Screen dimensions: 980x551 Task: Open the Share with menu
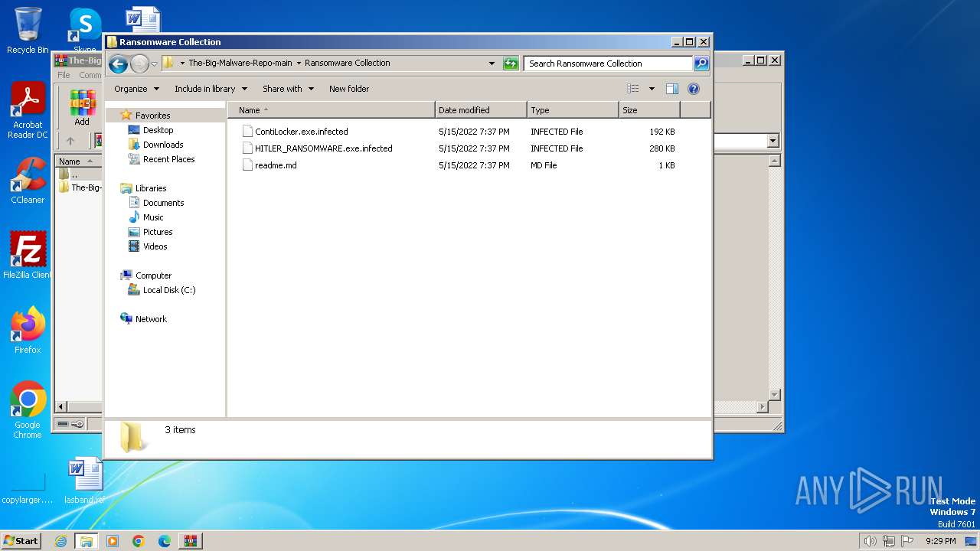[288, 89]
